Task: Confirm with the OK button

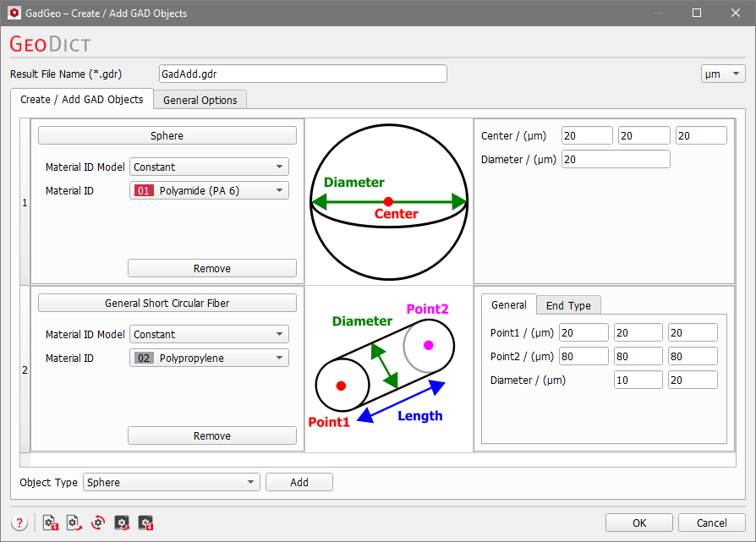Action: (x=638, y=523)
